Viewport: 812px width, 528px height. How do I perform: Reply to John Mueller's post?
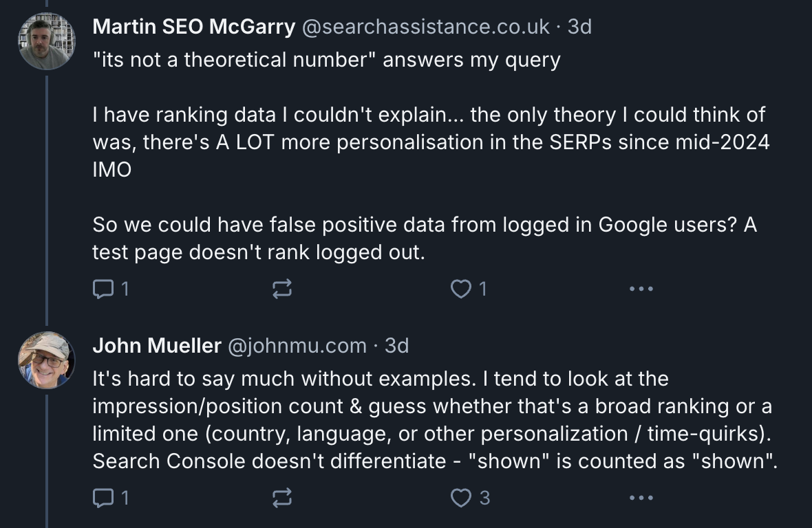click(x=103, y=498)
